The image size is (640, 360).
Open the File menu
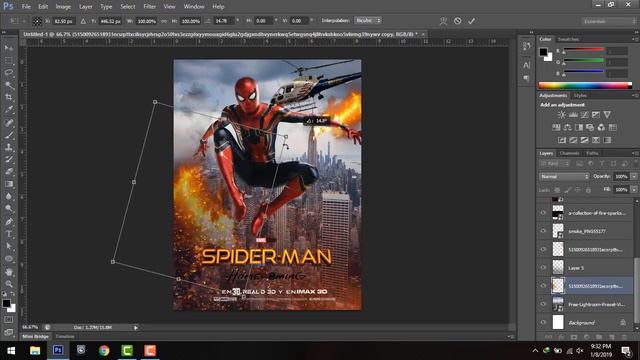[x=26, y=7]
